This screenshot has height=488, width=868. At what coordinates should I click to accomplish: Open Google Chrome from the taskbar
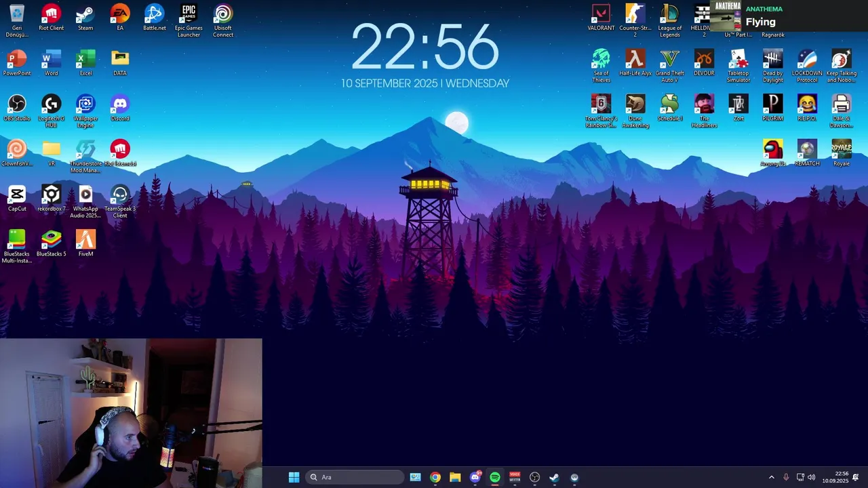[x=435, y=477]
